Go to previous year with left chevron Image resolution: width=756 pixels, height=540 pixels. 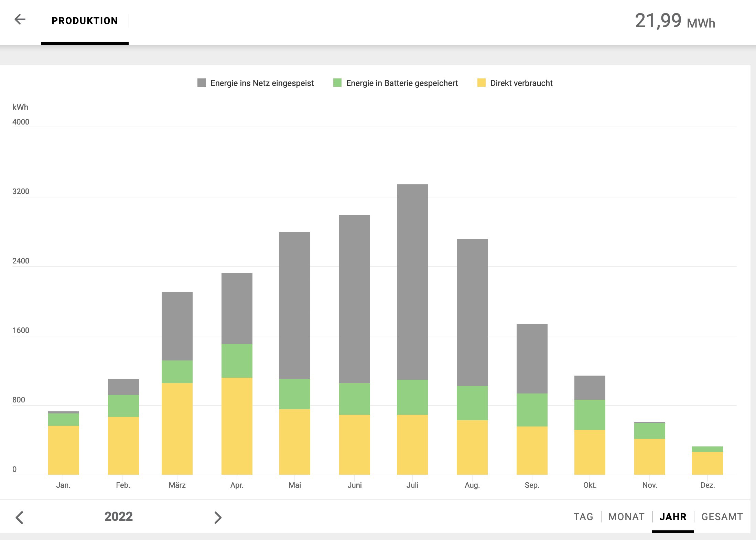point(20,517)
